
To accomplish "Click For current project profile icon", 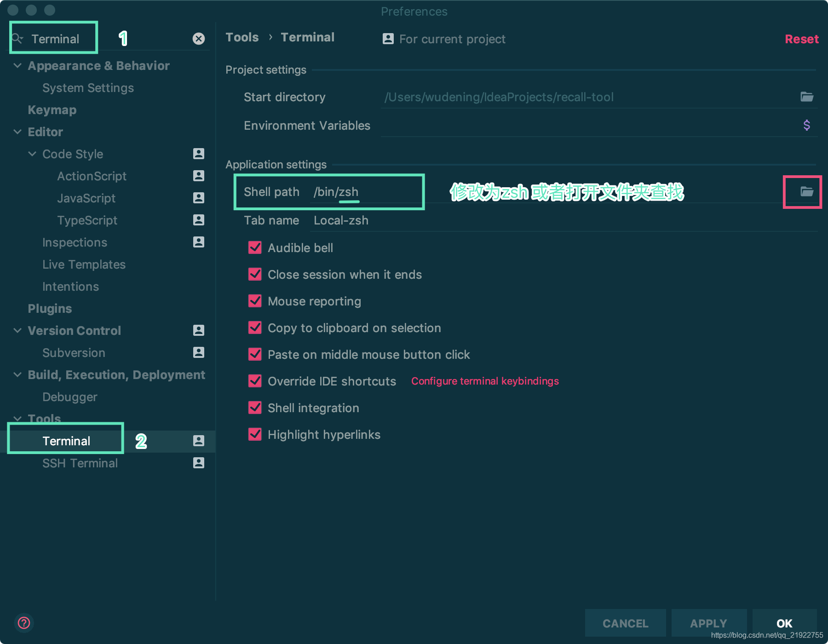I will click(x=388, y=39).
